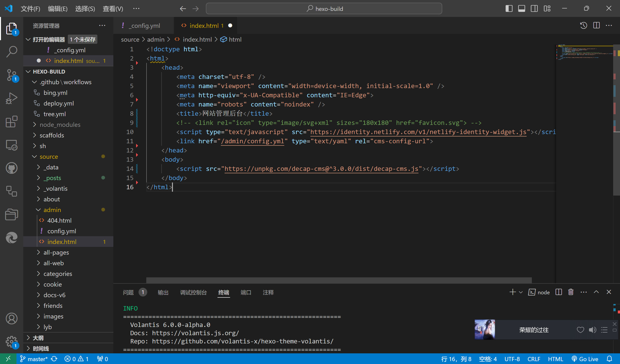Open the Run and Debug view
The image size is (620, 364).
pos(12,98)
